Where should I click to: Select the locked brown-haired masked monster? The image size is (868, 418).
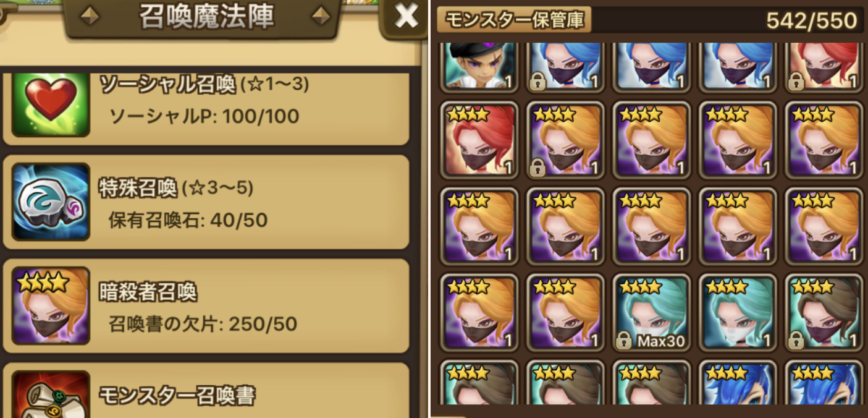825,312
